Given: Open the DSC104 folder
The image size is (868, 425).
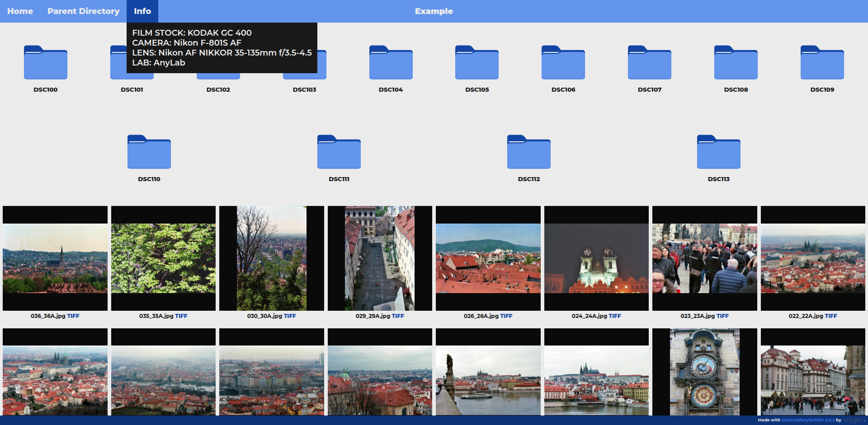Looking at the screenshot, I should point(391,63).
